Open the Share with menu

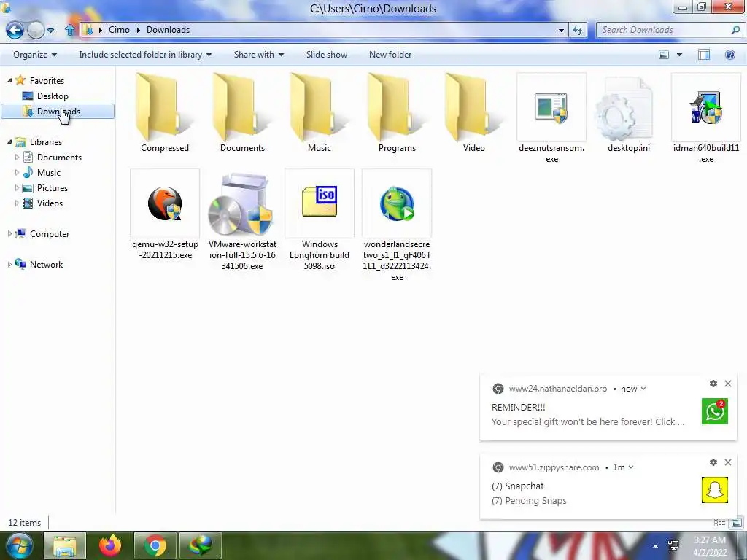(259, 55)
